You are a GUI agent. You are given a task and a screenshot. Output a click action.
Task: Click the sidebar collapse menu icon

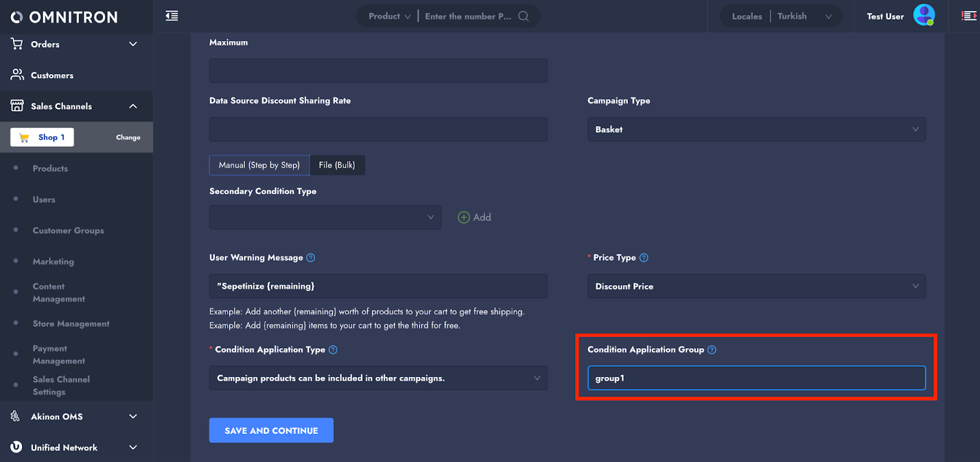(172, 16)
